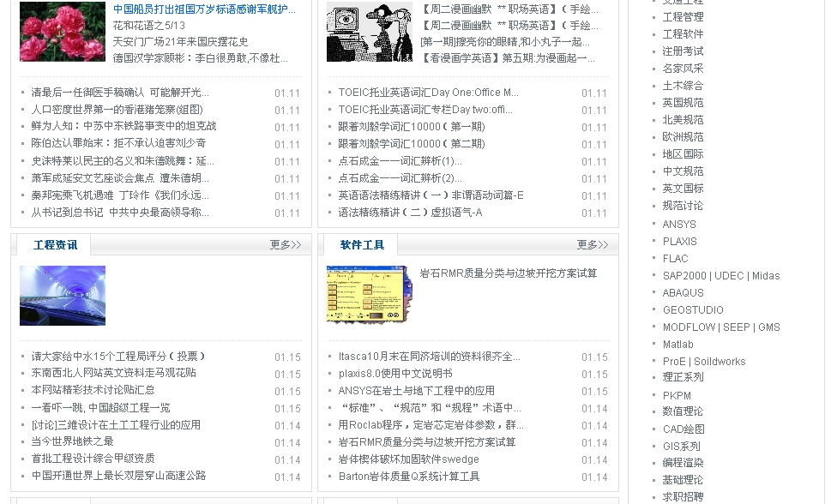The image size is (831, 504).
Task: Open 本网站精彩技术讨论贴汇总 link
Action: [x=93, y=390]
